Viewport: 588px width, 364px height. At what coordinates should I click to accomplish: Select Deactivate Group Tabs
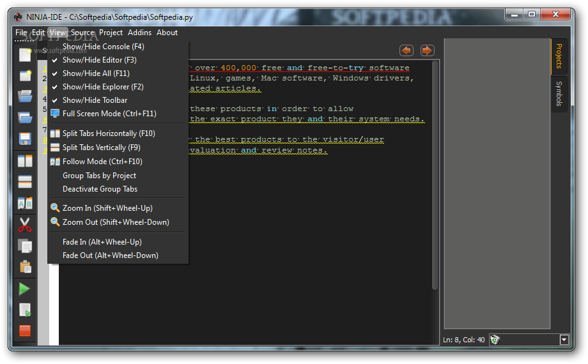click(x=118, y=189)
